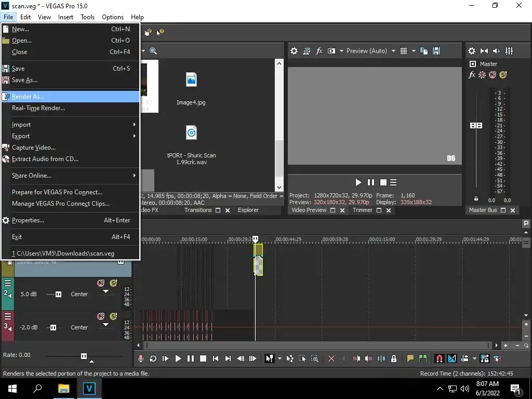Image resolution: width=532 pixels, height=399 pixels.
Task: Click Lock Event padlock icon
Action: 394,358
